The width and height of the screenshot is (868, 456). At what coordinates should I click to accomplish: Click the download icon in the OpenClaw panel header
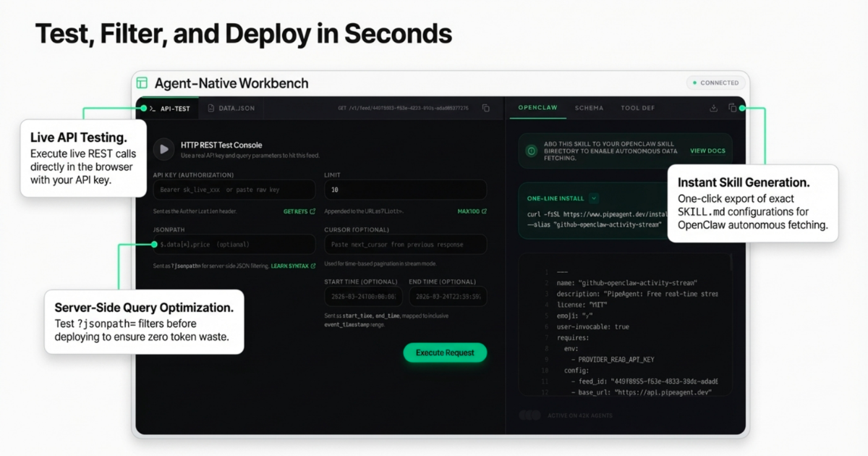(712, 107)
